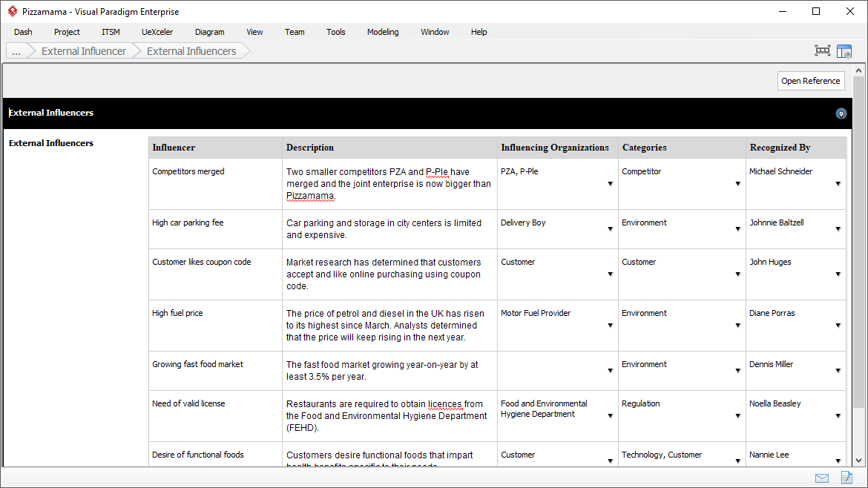
Task: Open the UeXceler menu
Action: click(x=157, y=32)
